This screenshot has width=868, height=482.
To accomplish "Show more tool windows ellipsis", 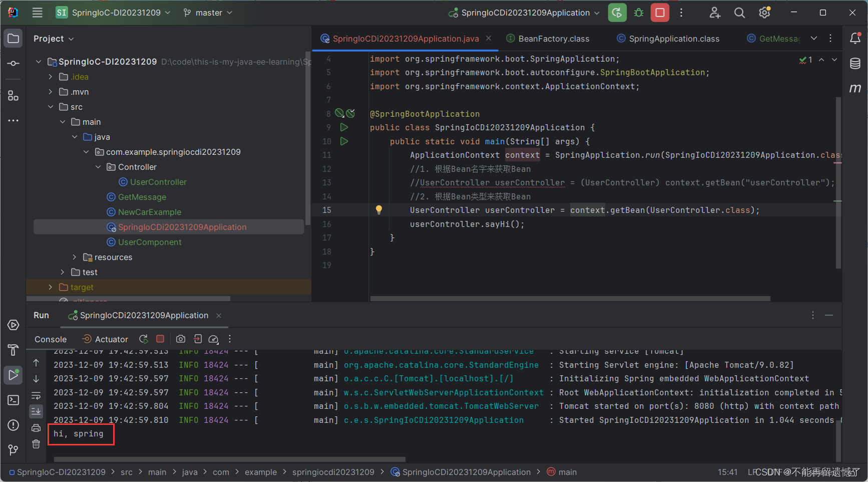I will point(13,121).
